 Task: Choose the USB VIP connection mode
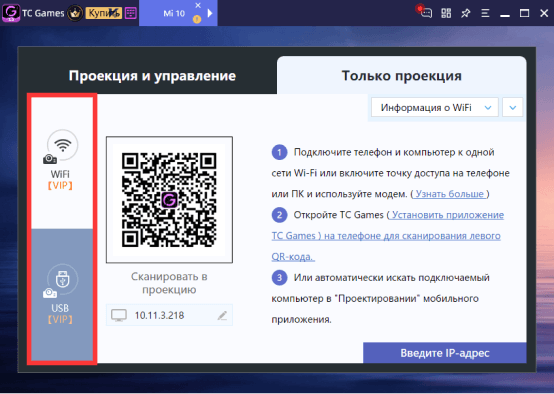click(x=62, y=294)
